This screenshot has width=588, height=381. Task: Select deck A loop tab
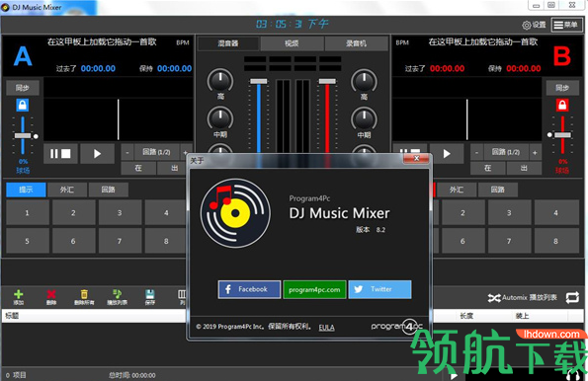pos(109,190)
